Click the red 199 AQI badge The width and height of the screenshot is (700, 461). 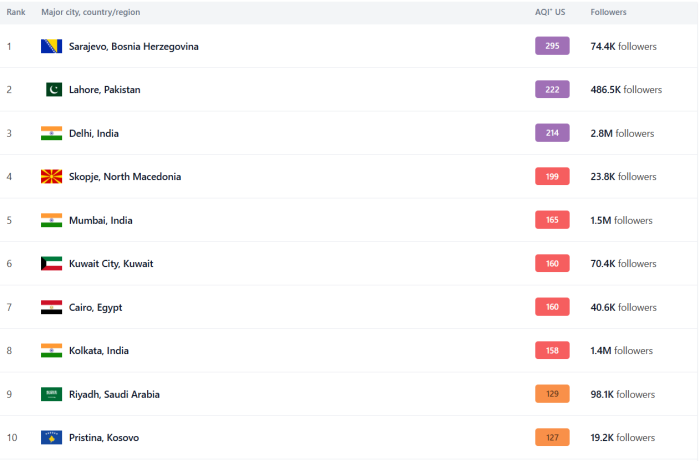552,177
